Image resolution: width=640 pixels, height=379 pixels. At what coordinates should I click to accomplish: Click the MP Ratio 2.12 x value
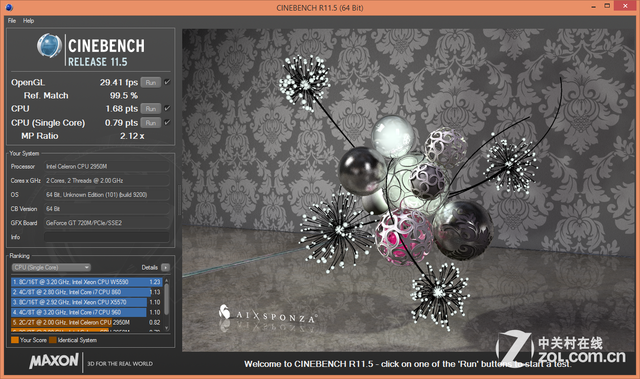tap(132, 136)
